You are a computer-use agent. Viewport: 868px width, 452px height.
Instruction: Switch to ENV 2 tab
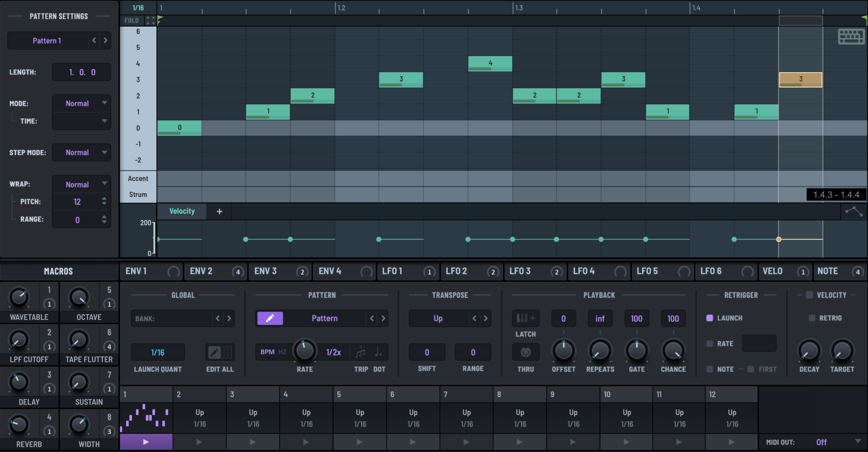pyautogui.click(x=215, y=271)
